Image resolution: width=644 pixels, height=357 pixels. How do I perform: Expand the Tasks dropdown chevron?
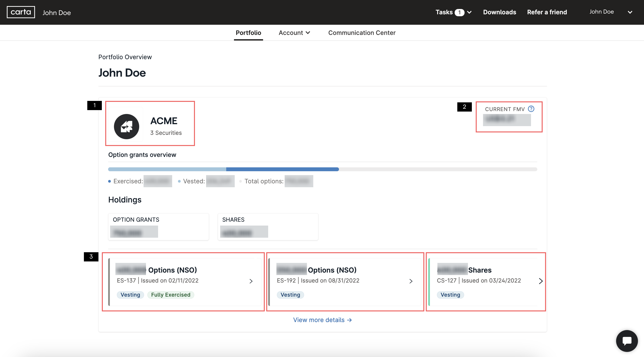(x=469, y=12)
